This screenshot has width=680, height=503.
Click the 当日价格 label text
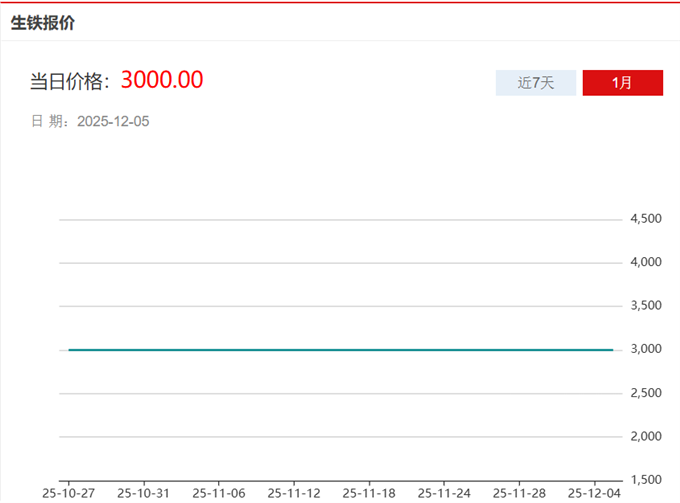click(69, 82)
